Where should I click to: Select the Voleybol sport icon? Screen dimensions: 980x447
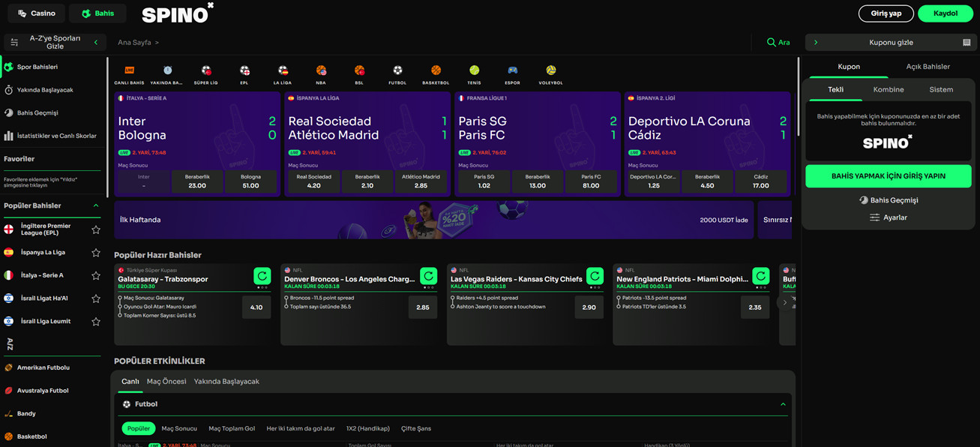(x=550, y=71)
